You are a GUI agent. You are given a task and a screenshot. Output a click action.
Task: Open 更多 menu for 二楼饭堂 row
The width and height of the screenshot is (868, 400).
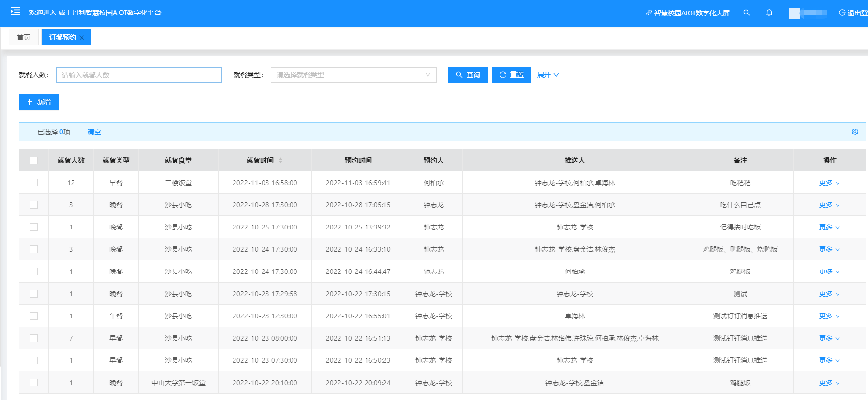(829, 183)
